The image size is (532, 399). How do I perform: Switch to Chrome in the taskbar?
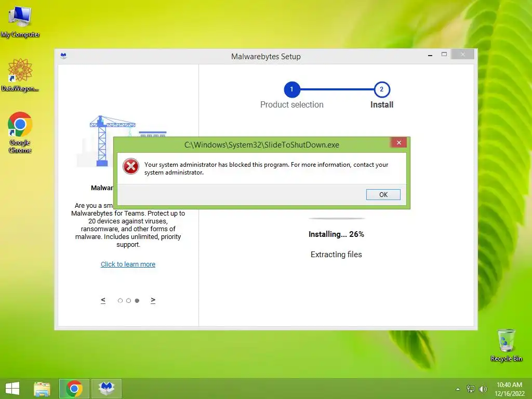point(74,389)
